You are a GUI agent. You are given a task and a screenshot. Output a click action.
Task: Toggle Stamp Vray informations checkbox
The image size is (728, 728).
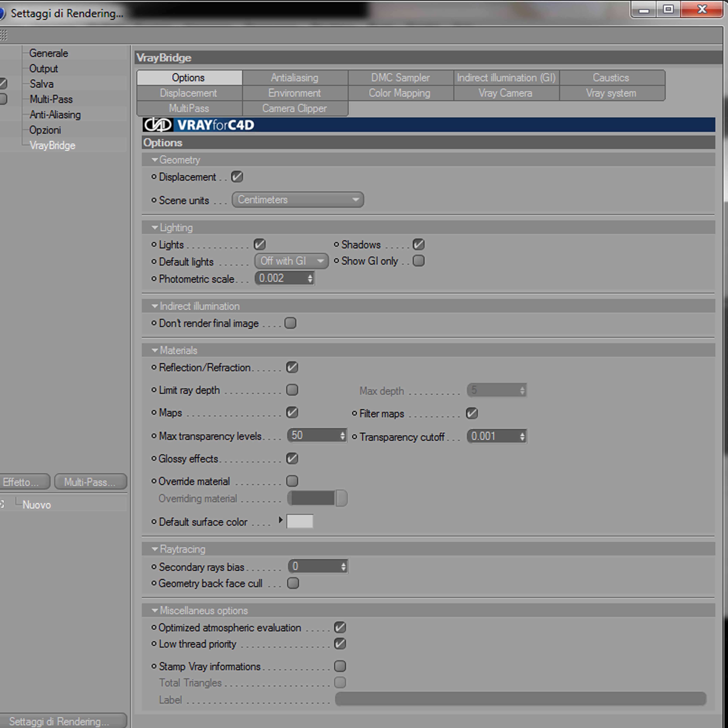point(340,666)
